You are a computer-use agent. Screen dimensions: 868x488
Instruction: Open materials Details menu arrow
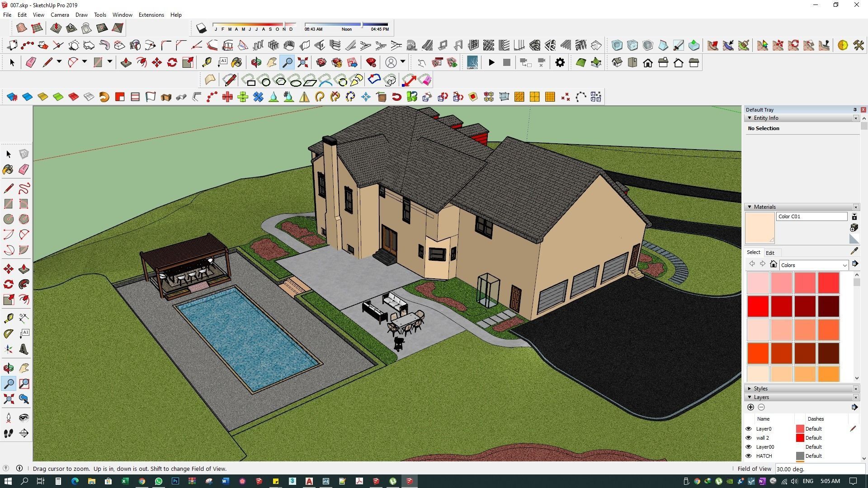854,264
